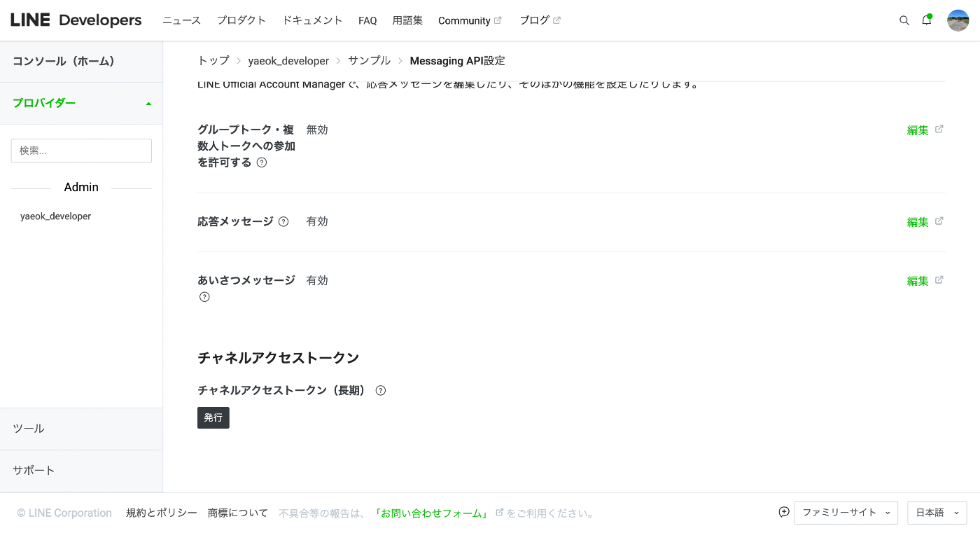This screenshot has height=533, width=980.
Task: Click 編集 link for 応答メッセージ
Action: [x=918, y=222]
